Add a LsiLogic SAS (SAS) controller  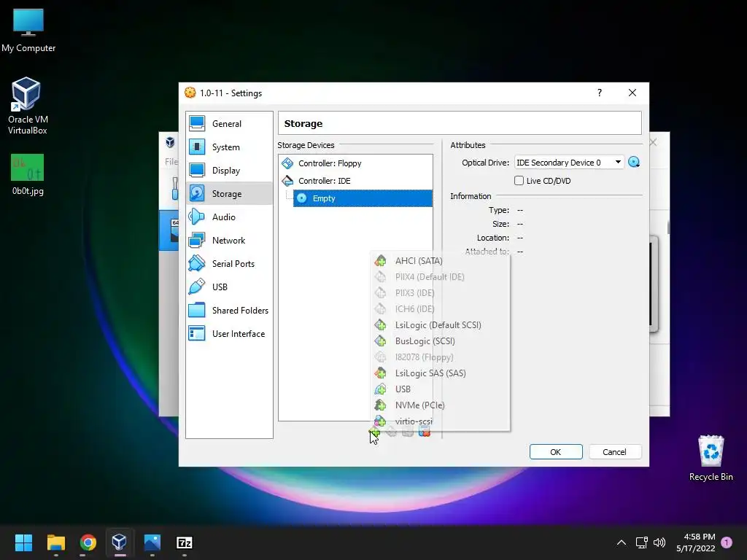440,373
